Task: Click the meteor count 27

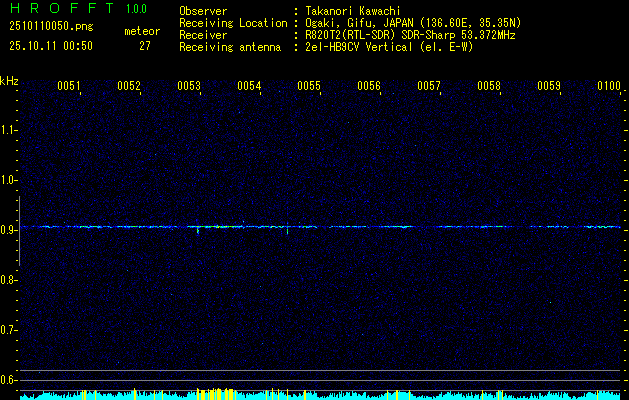Action: click(145, 46)
